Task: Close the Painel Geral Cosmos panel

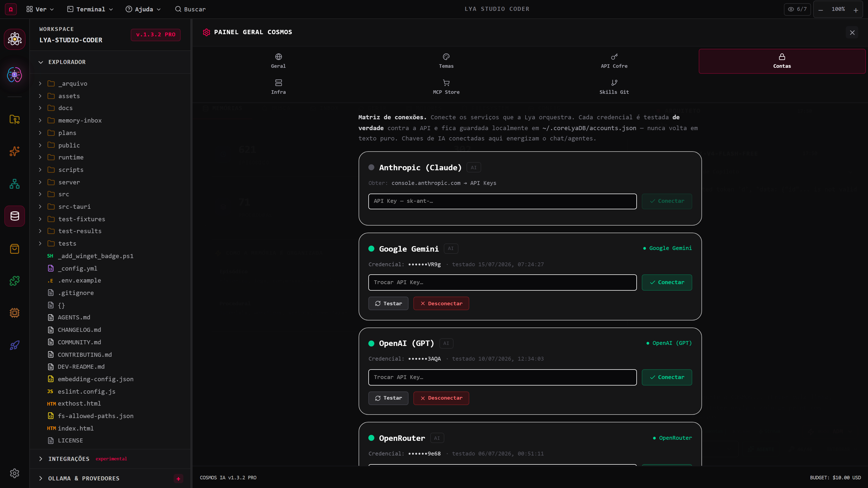Action: point(852,33)
